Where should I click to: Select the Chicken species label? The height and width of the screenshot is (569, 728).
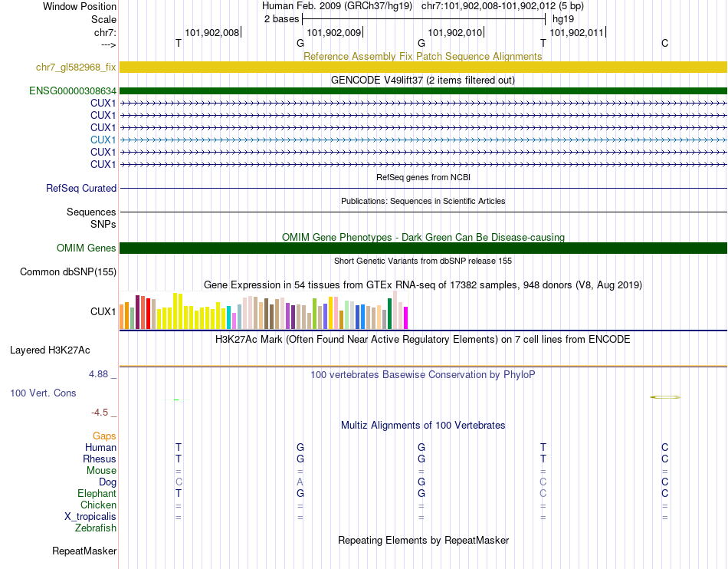[98, 505]
